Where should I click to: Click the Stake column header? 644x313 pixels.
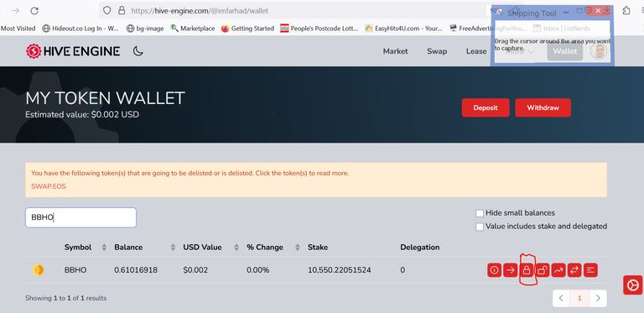[x=318, y=248]
